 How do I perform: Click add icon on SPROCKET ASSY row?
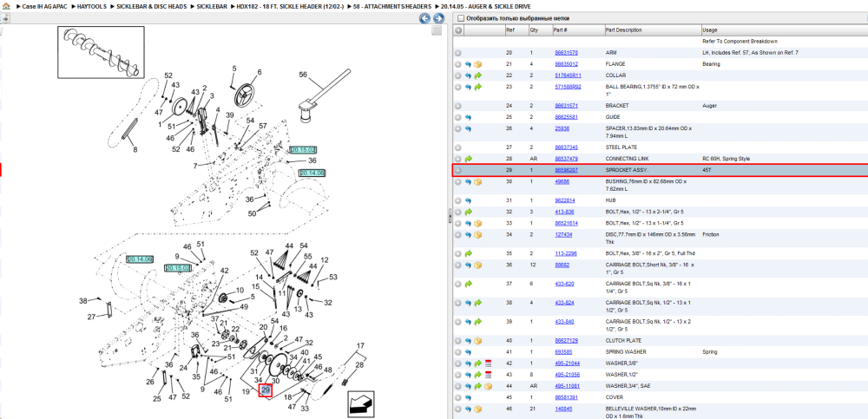tap(458, 171)
